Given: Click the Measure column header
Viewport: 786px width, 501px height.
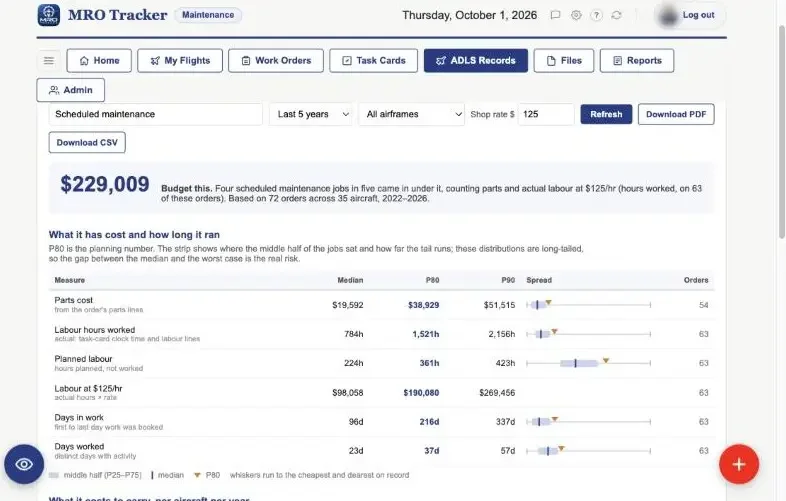Looking at the screenshot, I should pos(70,280).
